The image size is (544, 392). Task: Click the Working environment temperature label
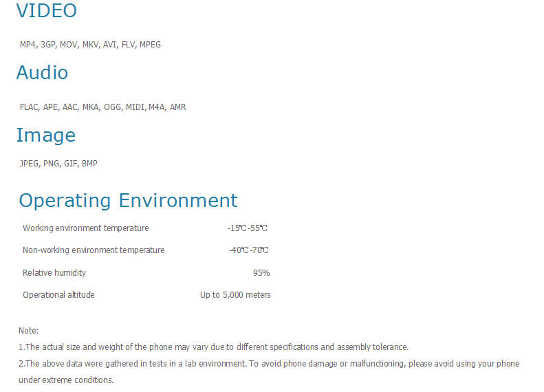point(86,228)
